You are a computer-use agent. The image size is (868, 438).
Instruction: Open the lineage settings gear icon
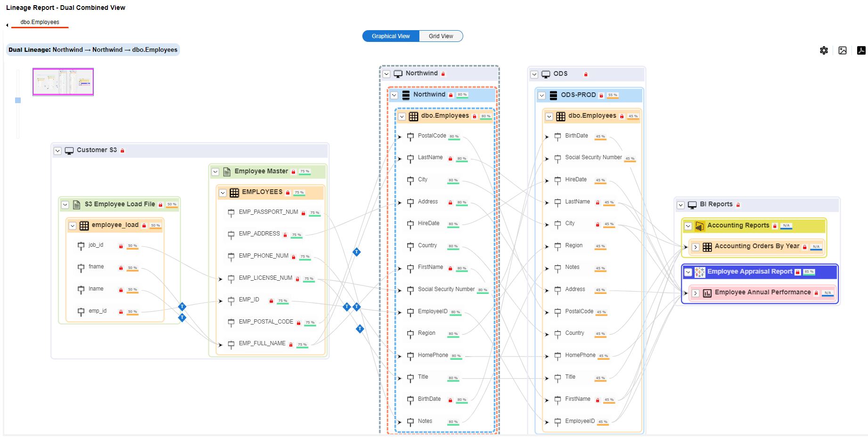pyautogui.click(x=824, y=50)
